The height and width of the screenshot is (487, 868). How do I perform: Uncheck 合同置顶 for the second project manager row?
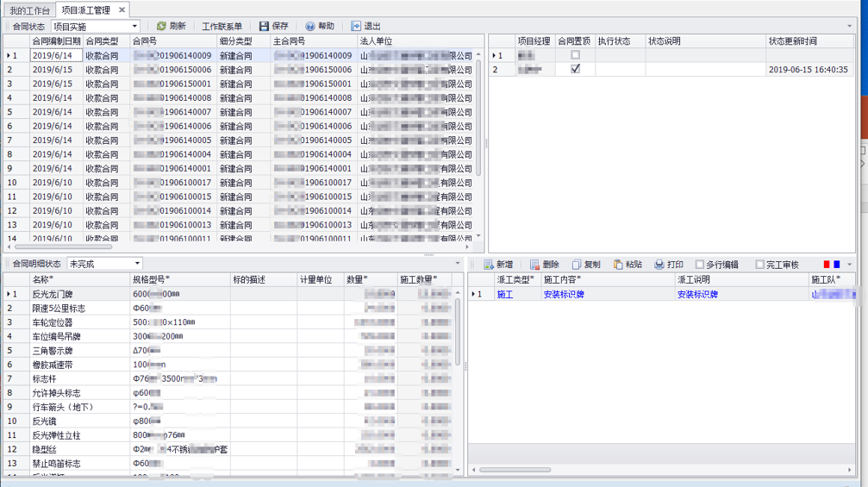(575, 69)
